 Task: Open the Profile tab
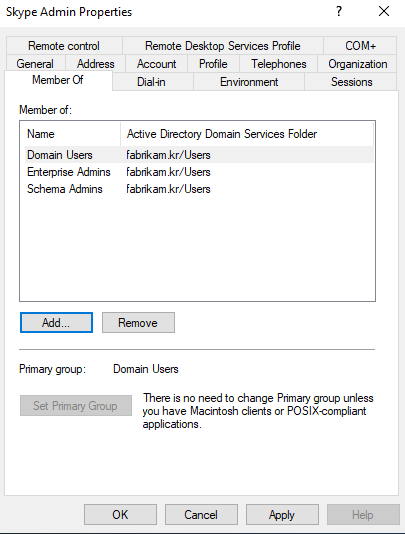(x=213, y=64)
